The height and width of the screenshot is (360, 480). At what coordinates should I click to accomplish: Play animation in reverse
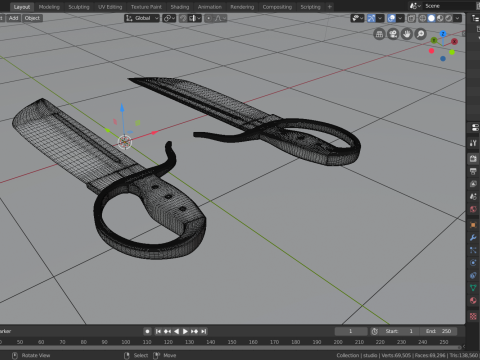(x=176, y=331)
